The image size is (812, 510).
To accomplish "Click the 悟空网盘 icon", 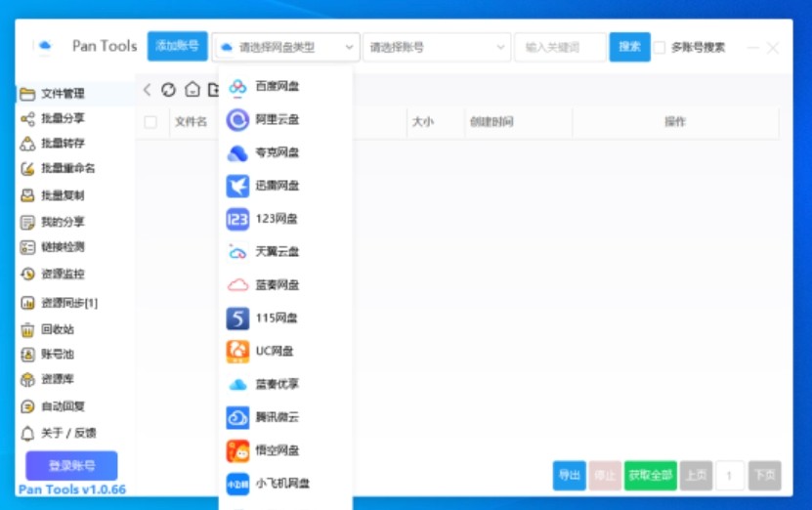I will [237, 450].
